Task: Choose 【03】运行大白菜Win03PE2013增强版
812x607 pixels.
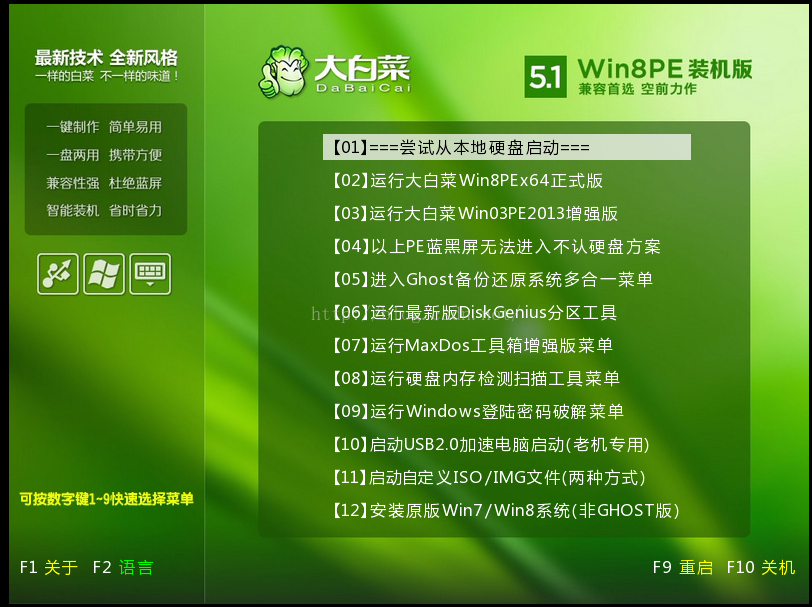Action: click(x=474, y=213)
